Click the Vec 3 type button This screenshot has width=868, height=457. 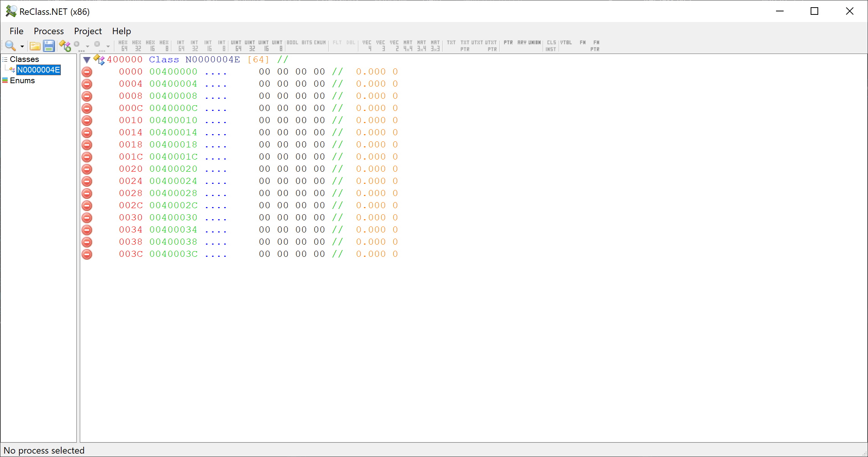[380, 46]
